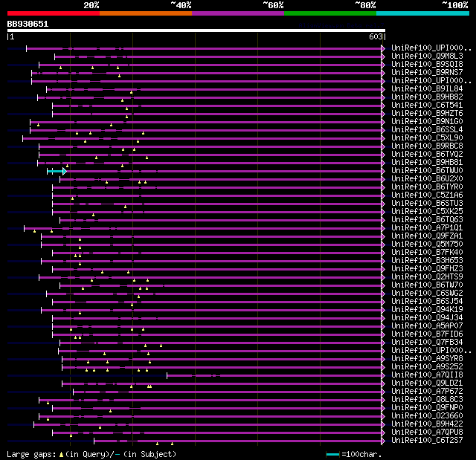
Task: Open the UniRef100_B9IL84 hit label
Action: click(427, 89)
